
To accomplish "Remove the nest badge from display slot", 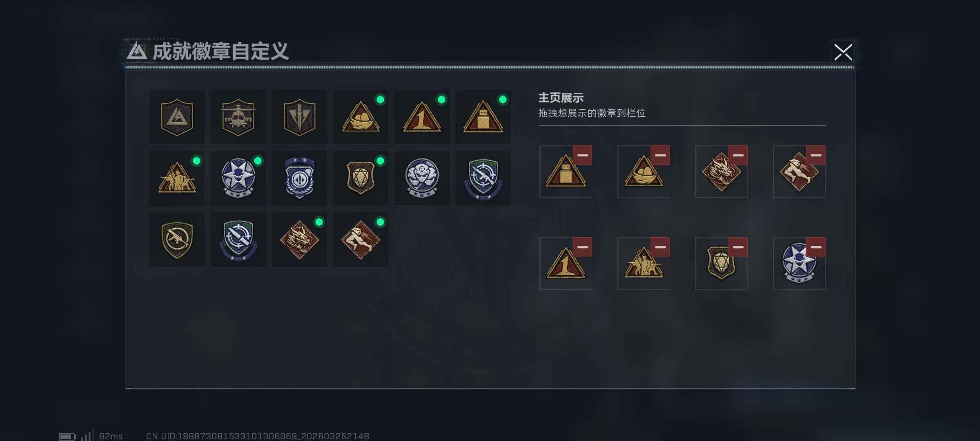I will click(x=660, y=155).
